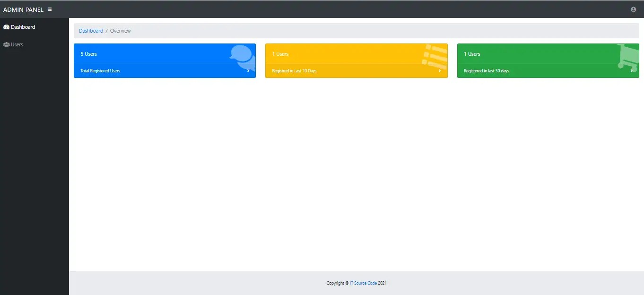Viewport: 644px width, 295px height.
Task: Expand the Registered in last 30 days card details
Action: (632, 70)
